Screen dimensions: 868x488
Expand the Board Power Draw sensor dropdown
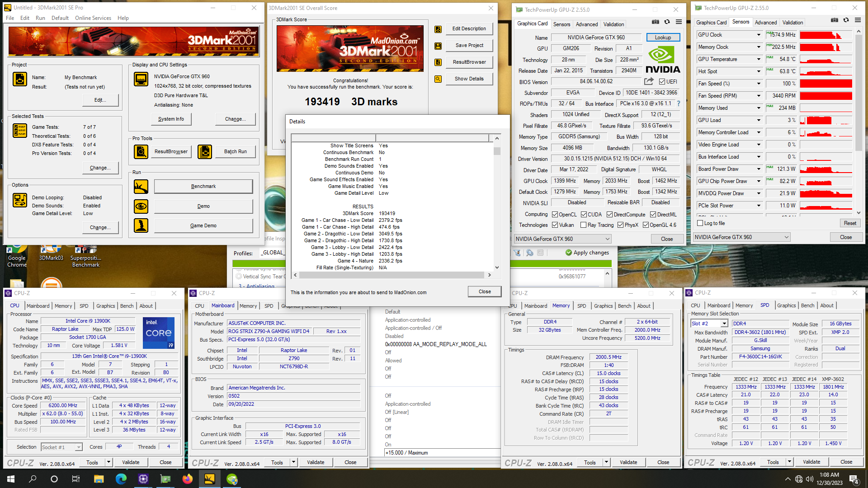pyautogui.click(x=759, y=169)
